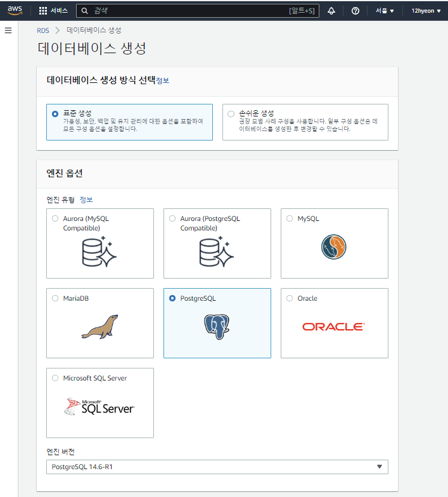
Task: Click the search magnifier icon
Action: (84, 11)
